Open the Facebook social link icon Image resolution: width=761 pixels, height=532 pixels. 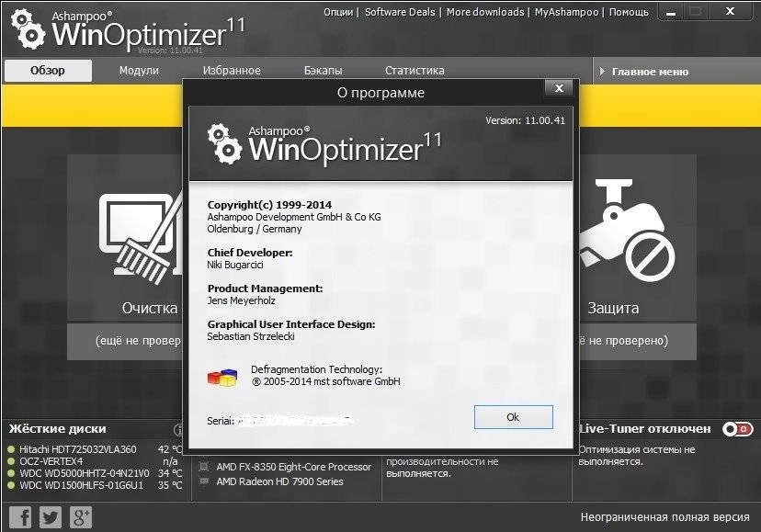pyautogui.click(x=20, y=517)
